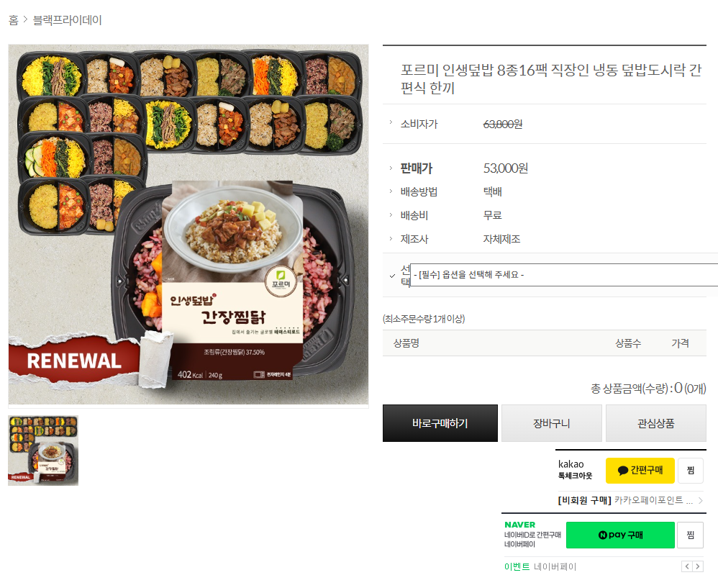This screenshot has height=588, width=718.
Task: Click the NAVER logo text
Action: [519, 525]
